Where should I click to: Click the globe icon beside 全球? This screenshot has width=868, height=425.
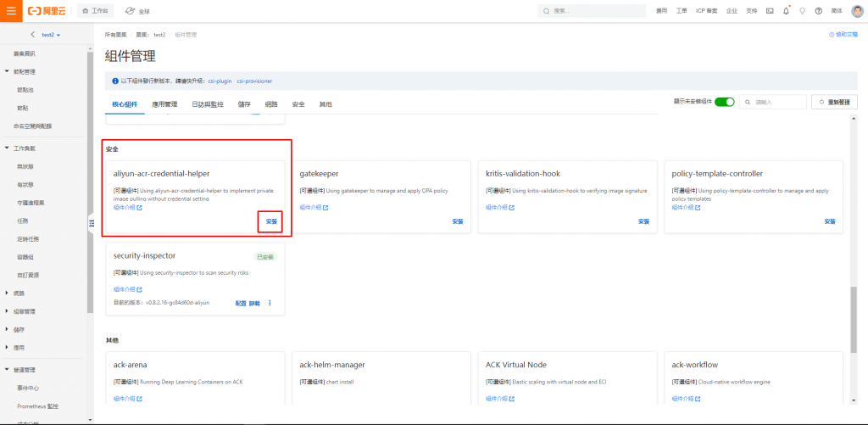click(x=130, y=11)
